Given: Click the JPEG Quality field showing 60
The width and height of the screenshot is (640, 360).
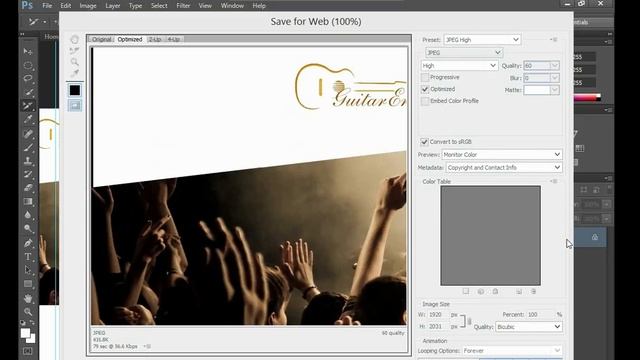Looking at the screenshot, I should pos(537,66).
